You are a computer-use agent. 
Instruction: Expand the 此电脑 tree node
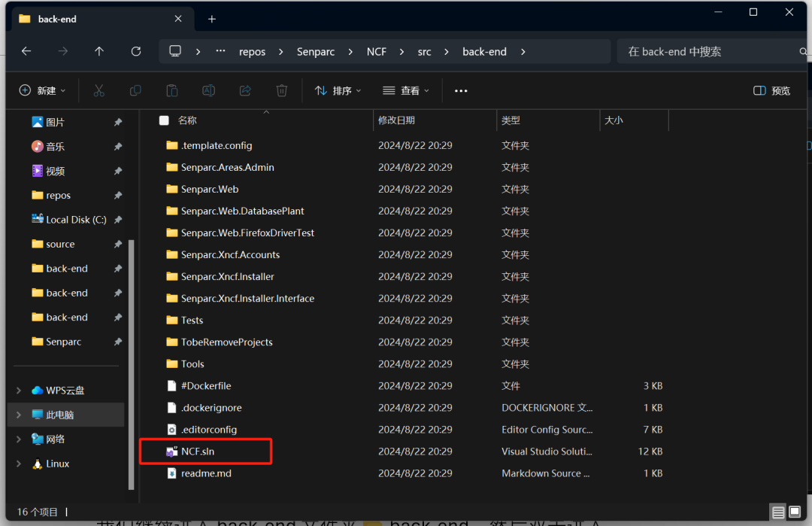point(19,415)
